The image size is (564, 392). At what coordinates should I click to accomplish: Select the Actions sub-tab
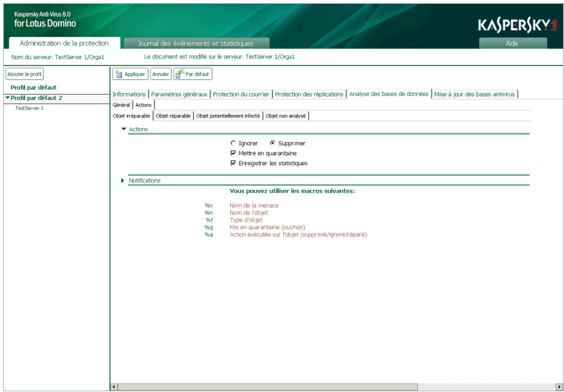click(144, 105)
